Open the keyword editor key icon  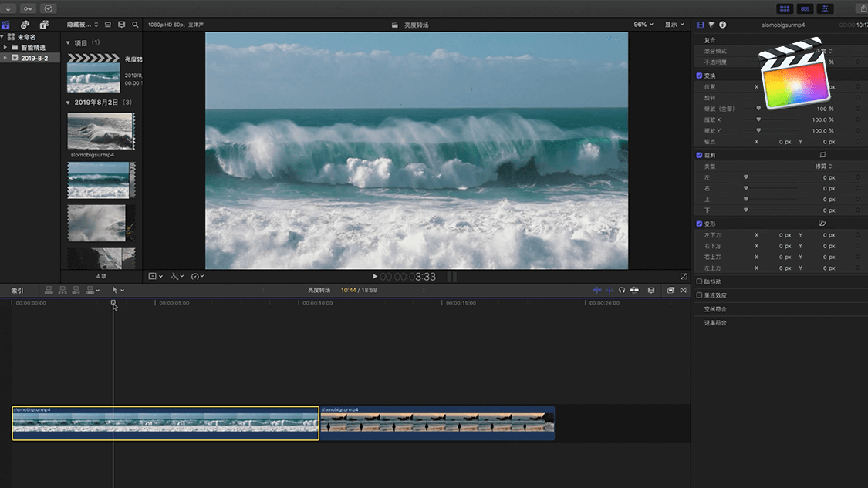(29, 8)
